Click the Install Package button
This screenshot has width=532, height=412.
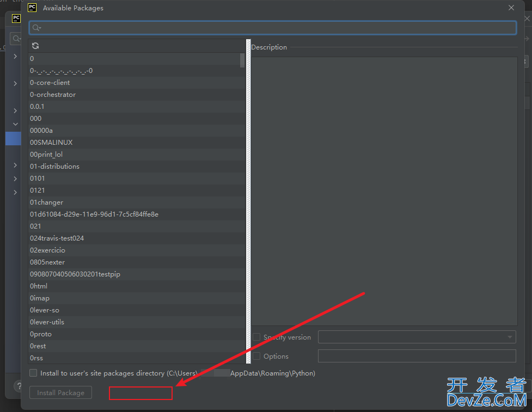coord(61,392)
